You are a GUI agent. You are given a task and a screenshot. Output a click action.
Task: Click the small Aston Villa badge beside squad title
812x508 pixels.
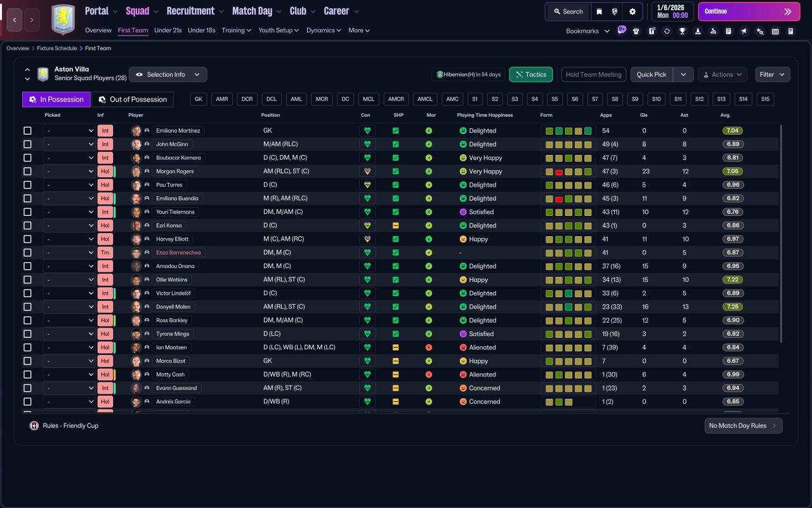tap(43, 74)
